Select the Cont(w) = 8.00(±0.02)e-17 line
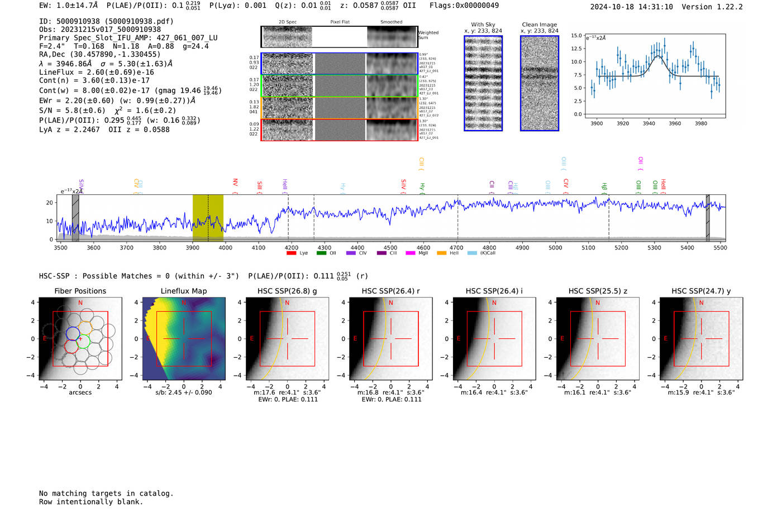 point(130,90)
